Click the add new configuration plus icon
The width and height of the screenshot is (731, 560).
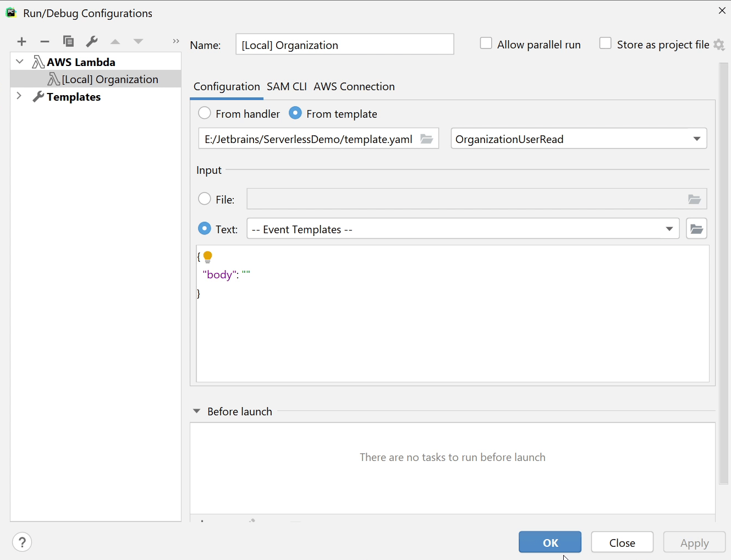(21, 41)
